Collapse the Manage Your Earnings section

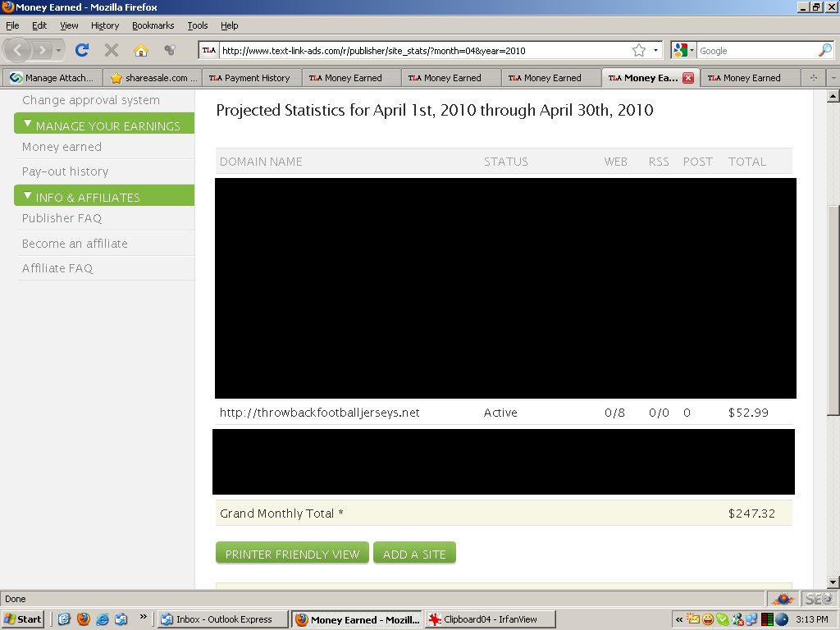click(28, 125)
